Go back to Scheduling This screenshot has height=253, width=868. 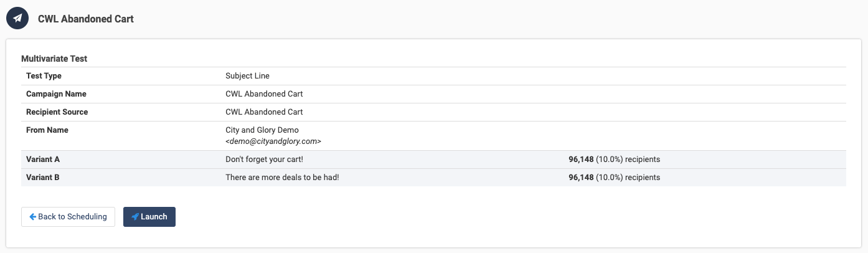coord(68,217)
